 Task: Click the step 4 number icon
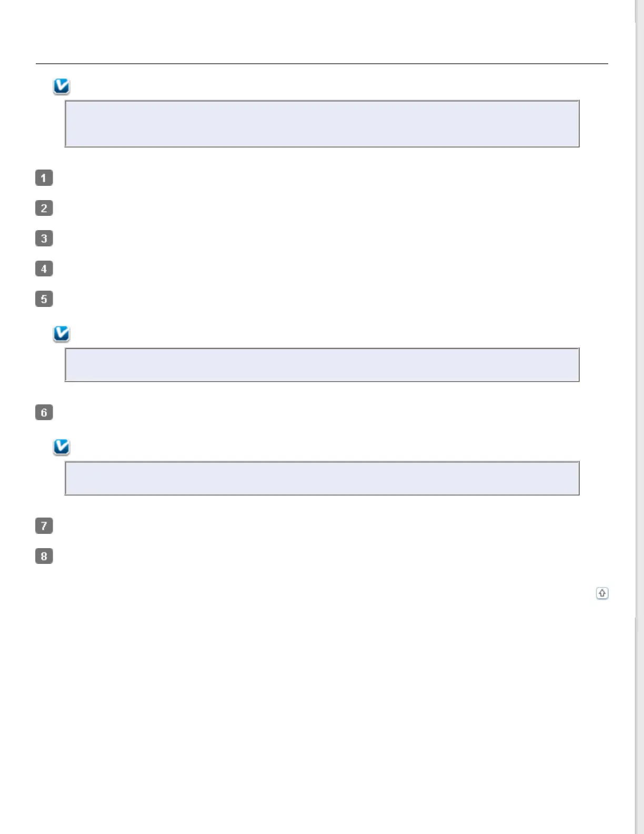(x=44, y=269)
